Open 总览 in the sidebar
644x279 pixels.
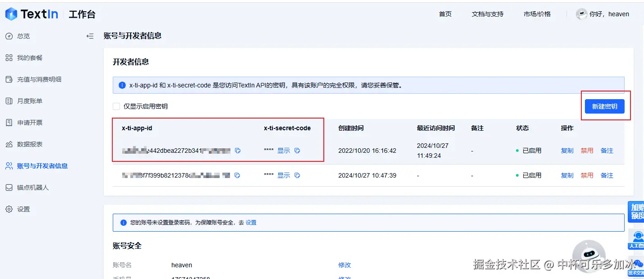(x=23, y=36)
